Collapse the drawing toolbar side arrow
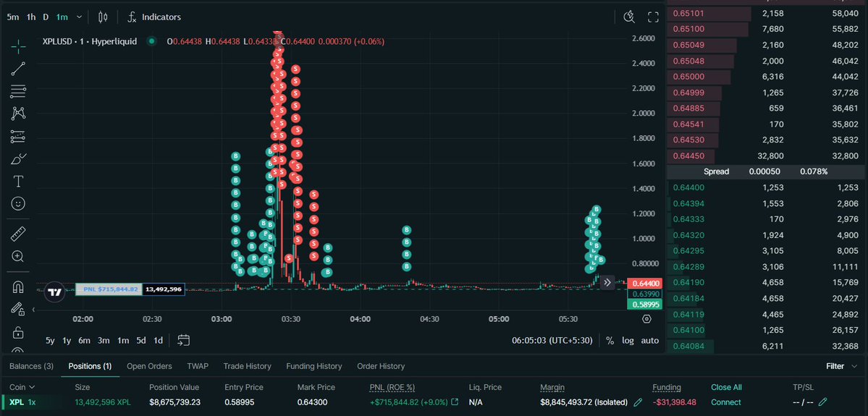 click(x=33, y=310)
